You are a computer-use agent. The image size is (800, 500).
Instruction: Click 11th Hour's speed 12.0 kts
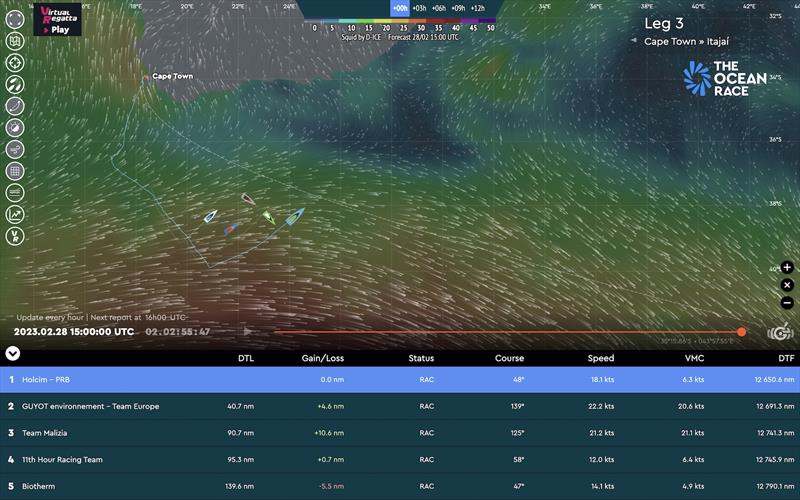click(602, 459)
